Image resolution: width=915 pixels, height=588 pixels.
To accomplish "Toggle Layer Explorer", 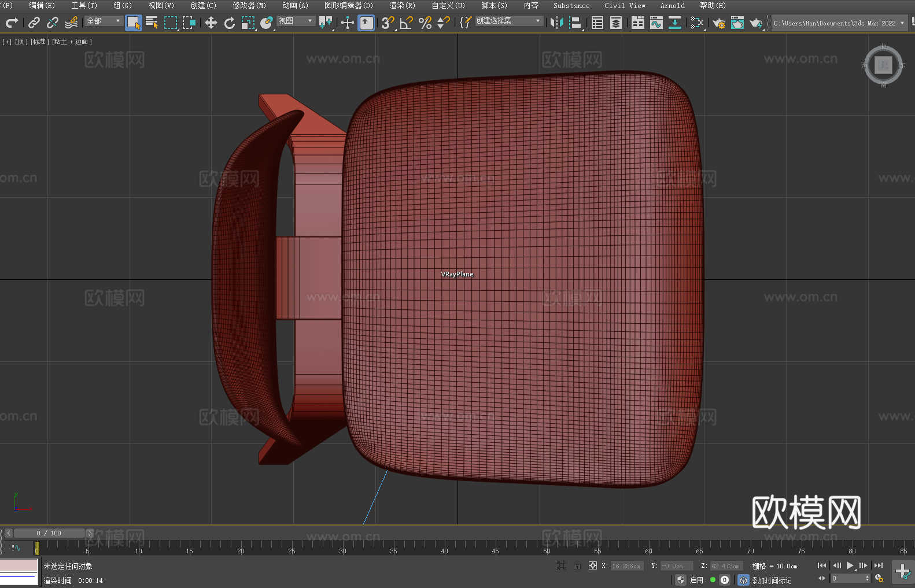I will (616, 23).
